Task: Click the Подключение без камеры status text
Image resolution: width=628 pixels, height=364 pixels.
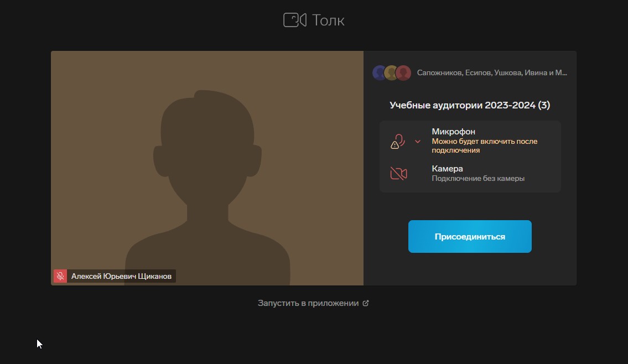Action: point(478,179)
